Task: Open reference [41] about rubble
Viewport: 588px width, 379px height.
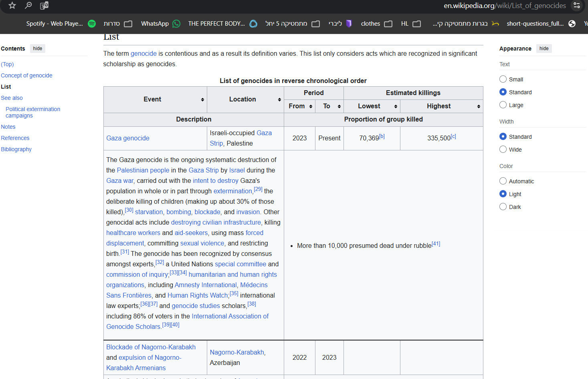Action: 436,244
